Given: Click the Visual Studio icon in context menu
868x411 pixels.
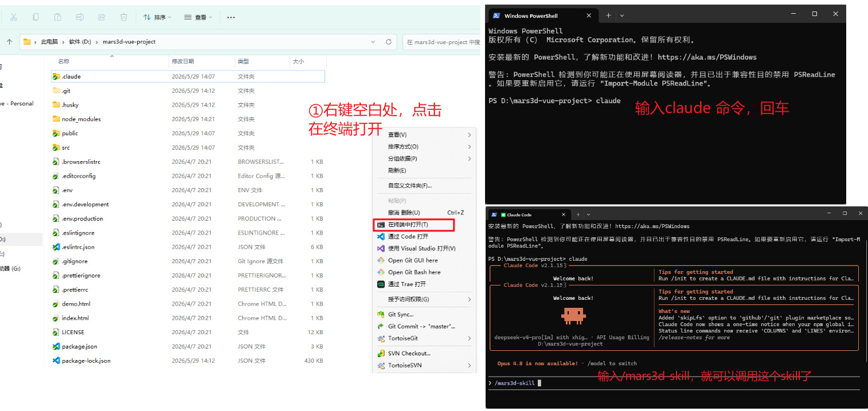Looking at the screenshot, I should tap(381, 248).
